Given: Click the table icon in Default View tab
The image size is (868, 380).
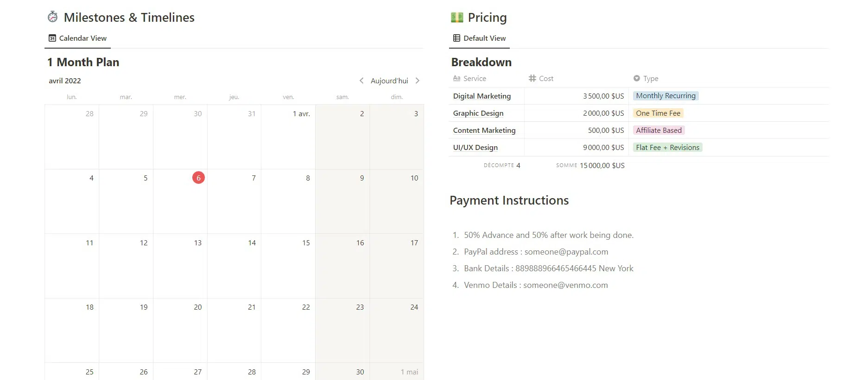Looking at the screenshot, I should pyautogui.click(x=456, y=38).
